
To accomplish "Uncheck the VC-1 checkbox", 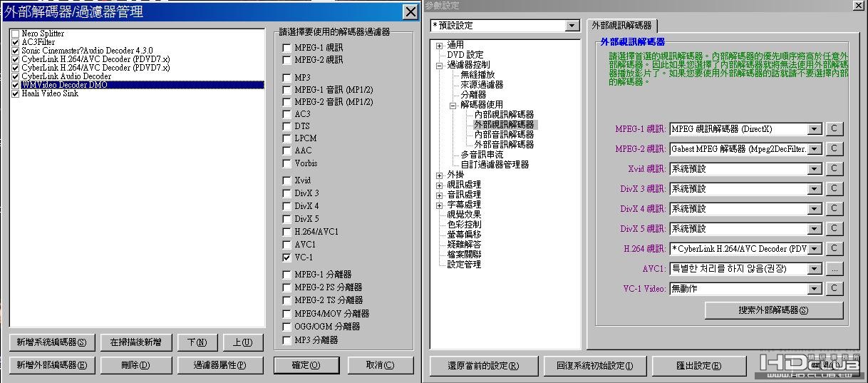I will click(286, 257).
